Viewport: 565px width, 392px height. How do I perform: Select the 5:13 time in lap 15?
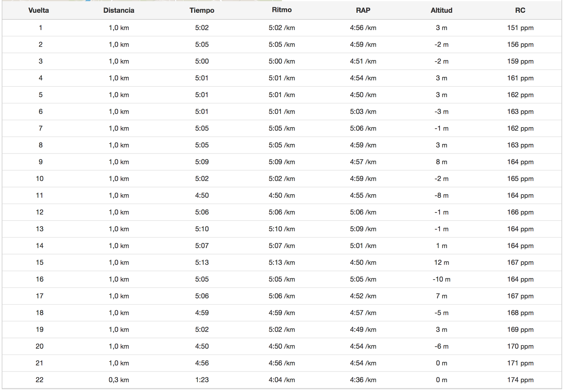click(202, 263)
